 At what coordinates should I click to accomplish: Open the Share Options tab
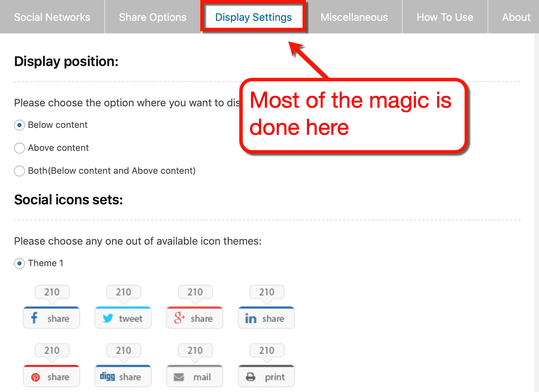152,17
